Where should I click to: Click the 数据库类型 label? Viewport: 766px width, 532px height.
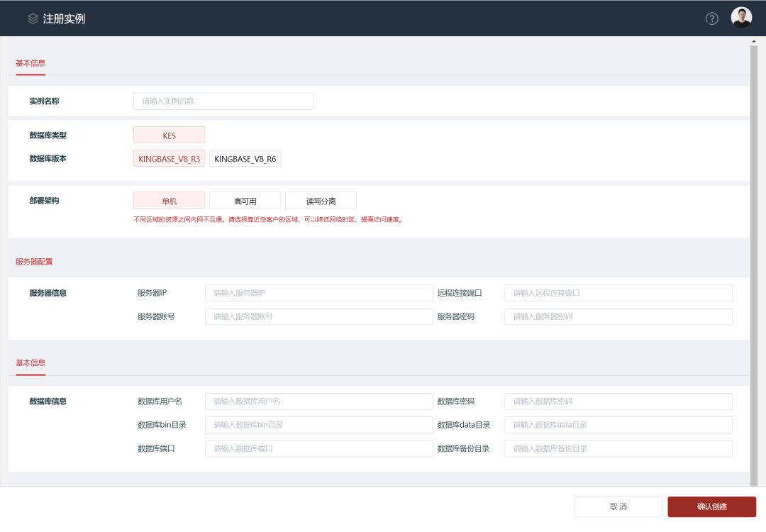48,135
